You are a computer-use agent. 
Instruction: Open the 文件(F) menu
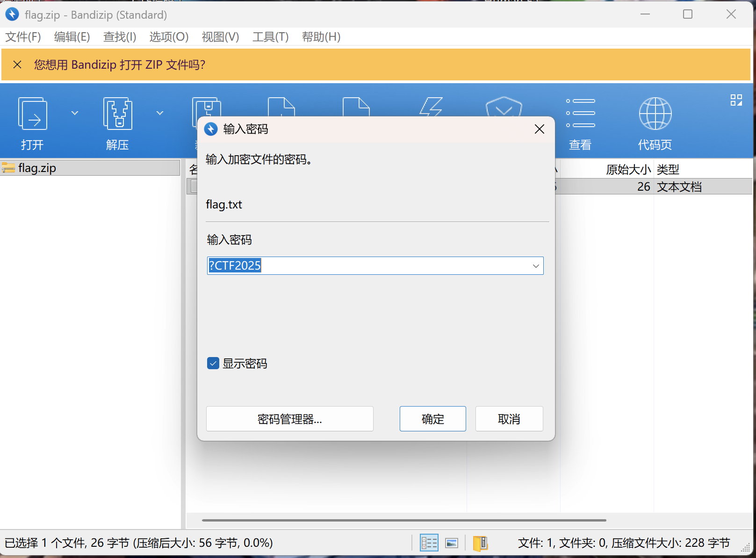tap(23, 36)
